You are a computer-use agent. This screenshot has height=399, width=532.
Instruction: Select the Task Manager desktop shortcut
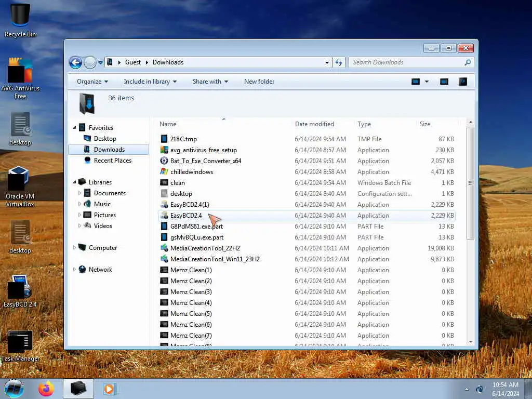[x=20, y=345]
